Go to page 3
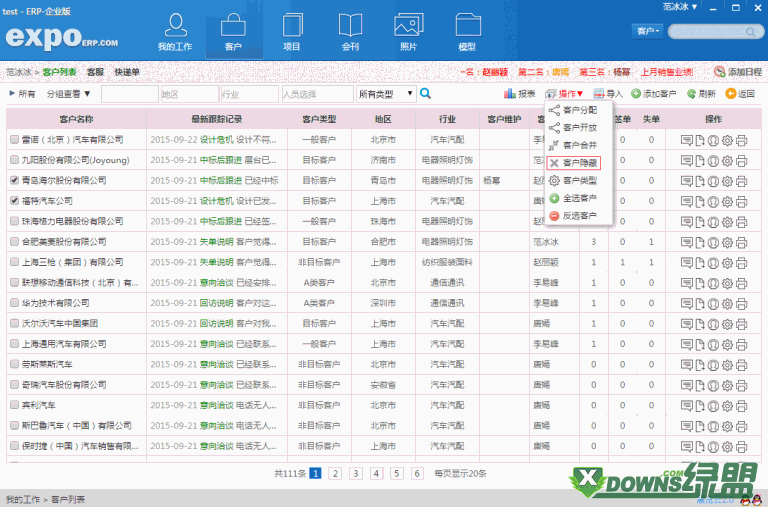 [x=356, y=473]
